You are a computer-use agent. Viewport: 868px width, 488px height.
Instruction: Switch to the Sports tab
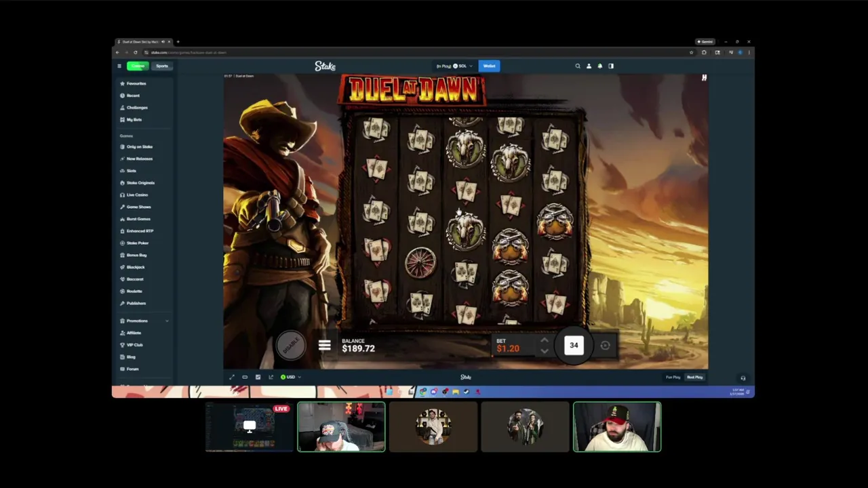coord(161,66)
